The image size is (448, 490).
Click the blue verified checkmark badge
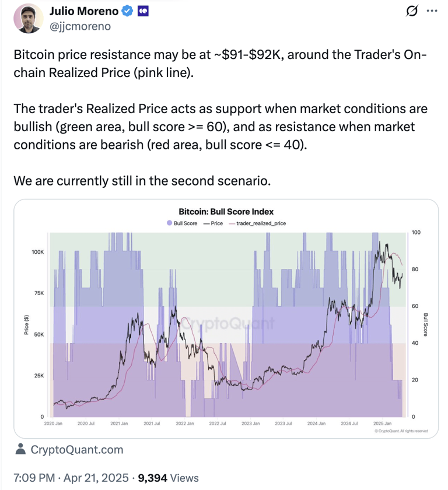pos(126,10)
